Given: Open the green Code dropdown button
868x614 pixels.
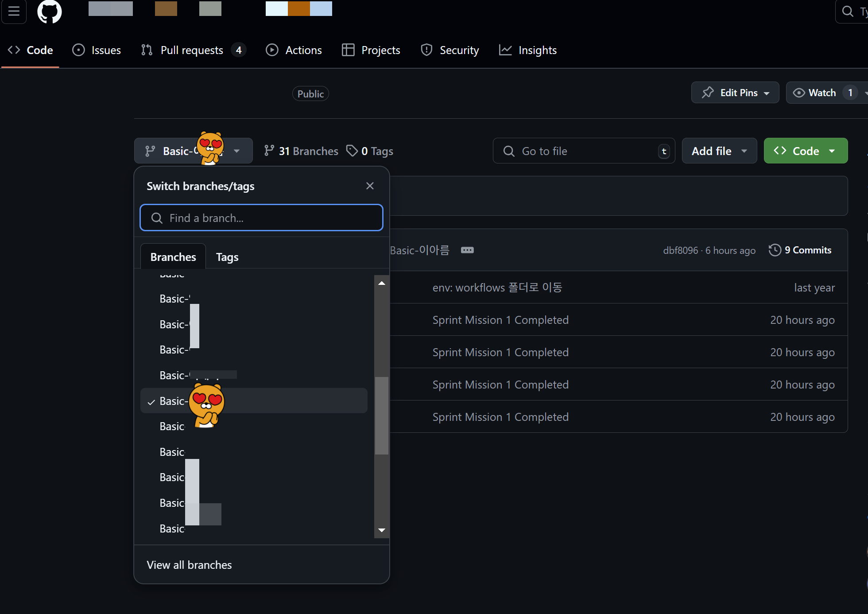Looking at the screenshot, I should tap(806, 151).
